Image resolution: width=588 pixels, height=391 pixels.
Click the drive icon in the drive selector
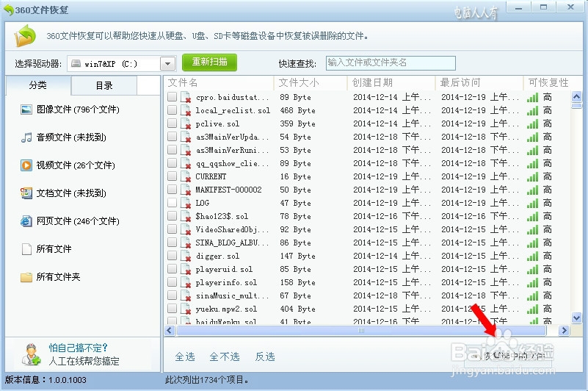pos(76,63)
